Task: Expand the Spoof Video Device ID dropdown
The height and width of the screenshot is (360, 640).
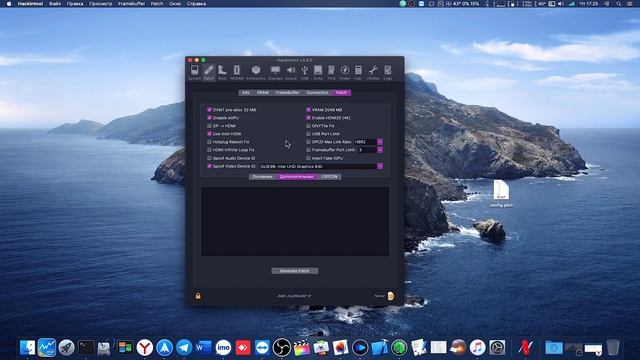Action: click(380, 166)
